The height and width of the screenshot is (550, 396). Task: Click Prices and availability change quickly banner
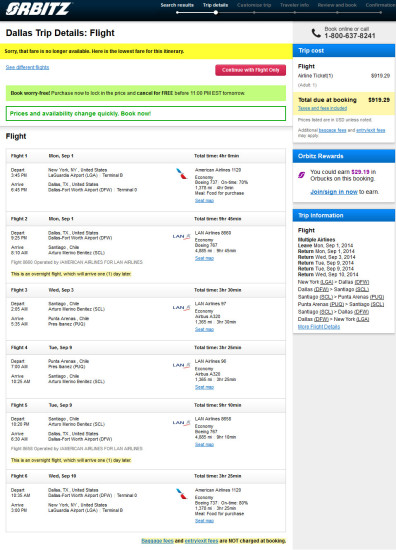tap(146, 114)
